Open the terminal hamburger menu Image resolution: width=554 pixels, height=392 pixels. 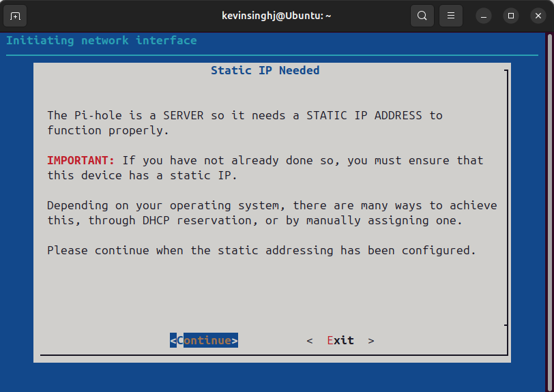coord(451,16)
